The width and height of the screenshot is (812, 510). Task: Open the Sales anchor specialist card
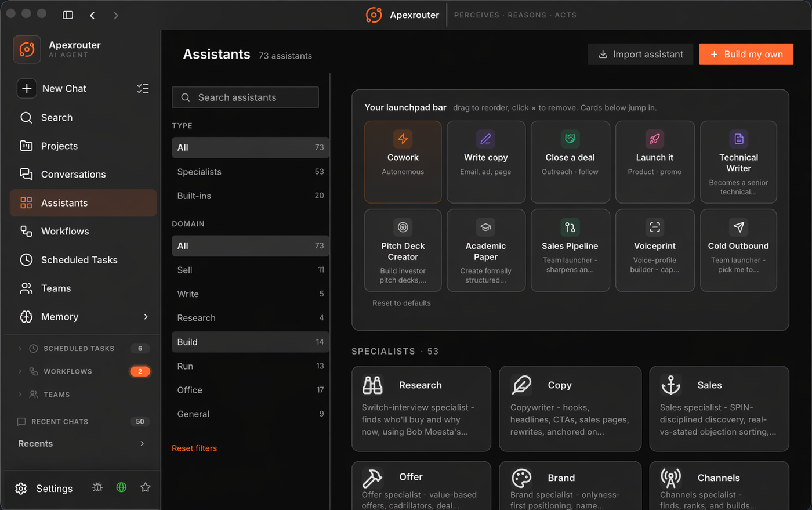pyautogui.click(x=719, y=408)
